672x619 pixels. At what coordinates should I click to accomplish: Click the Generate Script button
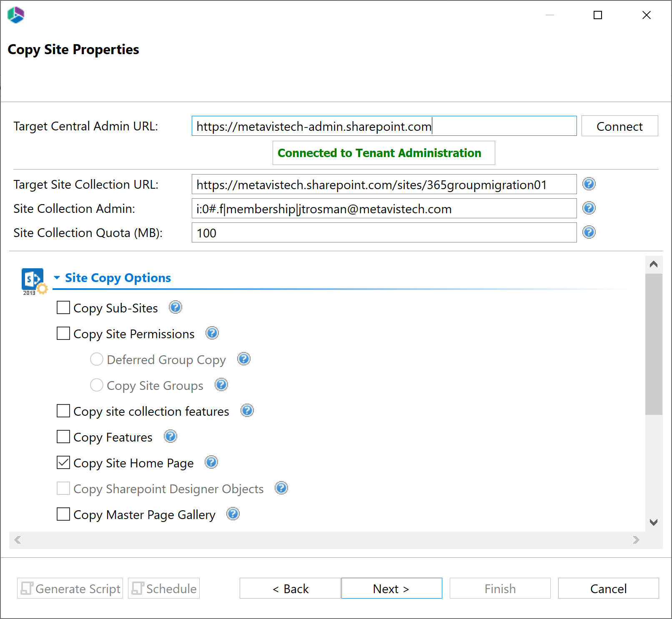(x=70, y=588)
